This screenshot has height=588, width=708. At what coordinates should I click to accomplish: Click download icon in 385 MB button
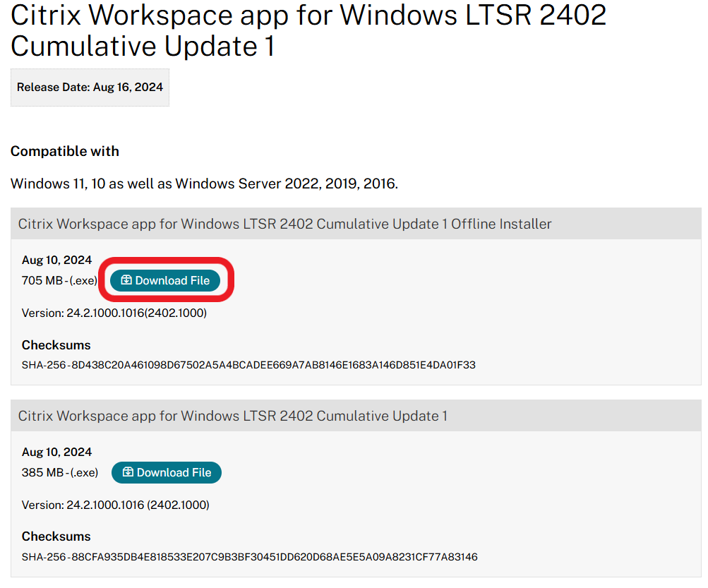[x=128, y=472]
